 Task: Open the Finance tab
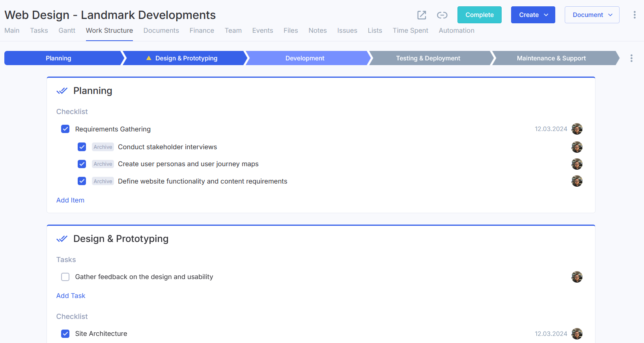point(202,31)
